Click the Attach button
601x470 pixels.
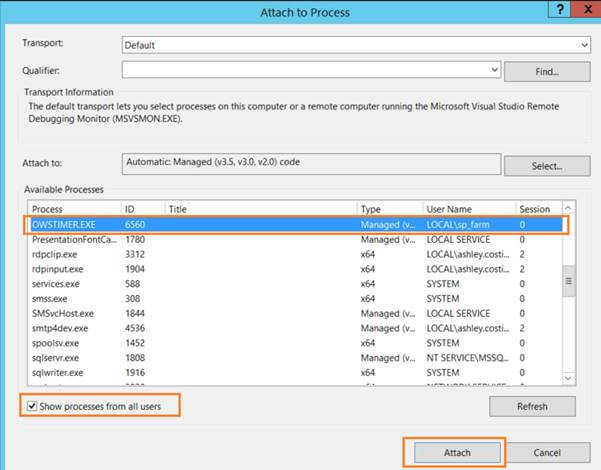457,453
